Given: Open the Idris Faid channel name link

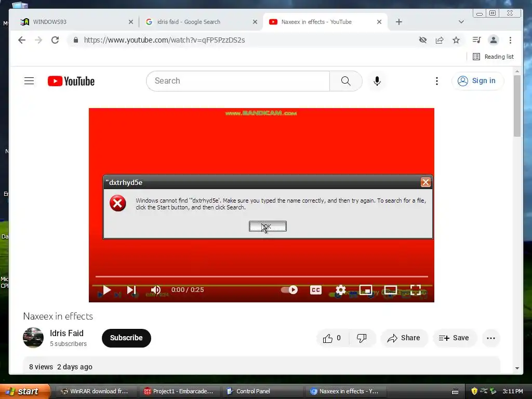Looking at the screenshot, I should (66, 333).
